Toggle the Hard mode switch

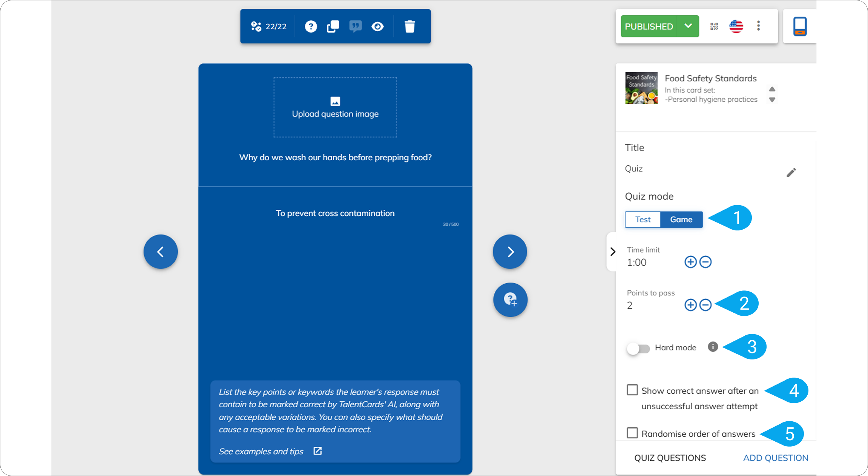(638, 348)
